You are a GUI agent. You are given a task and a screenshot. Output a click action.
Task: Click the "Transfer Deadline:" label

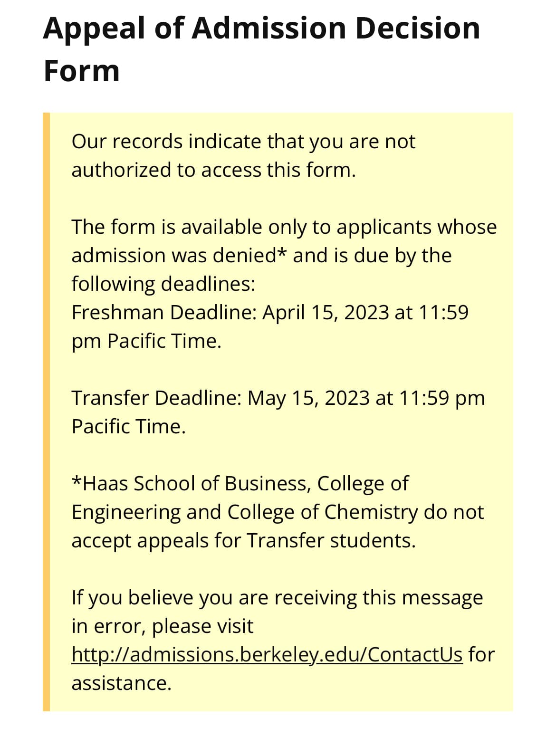coord(157,398)
